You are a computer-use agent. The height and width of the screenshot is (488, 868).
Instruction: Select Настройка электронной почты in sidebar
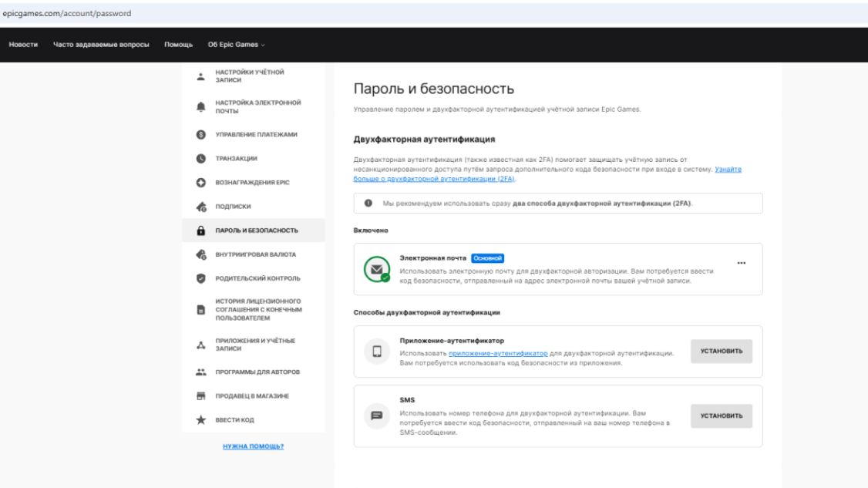click(254, 107)
